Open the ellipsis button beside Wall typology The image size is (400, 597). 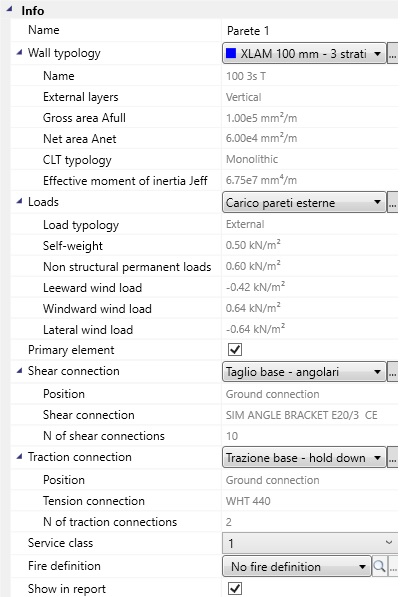point(393,54)
